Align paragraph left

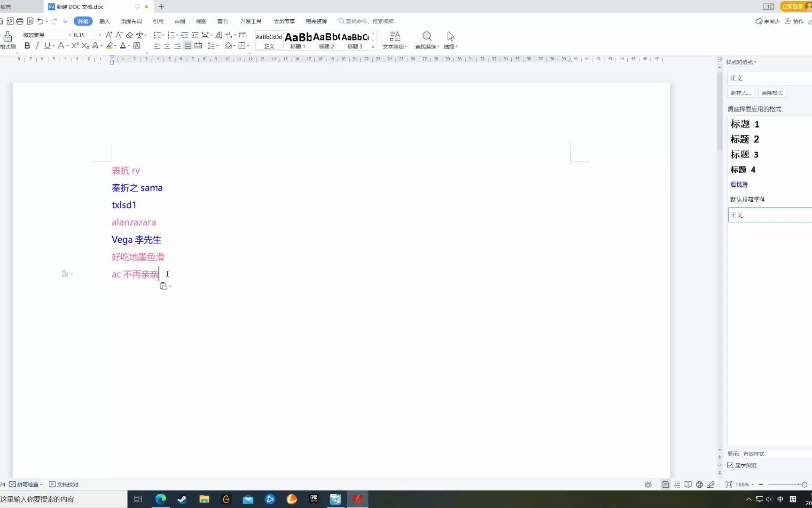coord(157,46)
